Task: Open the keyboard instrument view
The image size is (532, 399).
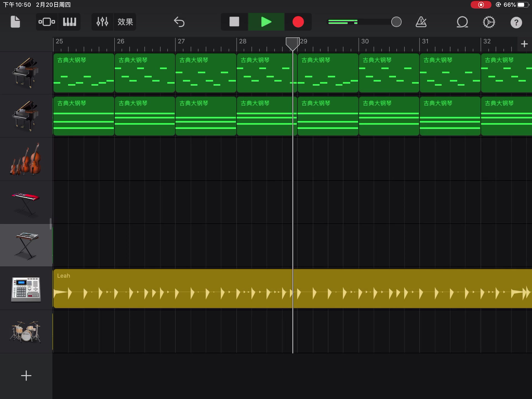Action: 69,22
